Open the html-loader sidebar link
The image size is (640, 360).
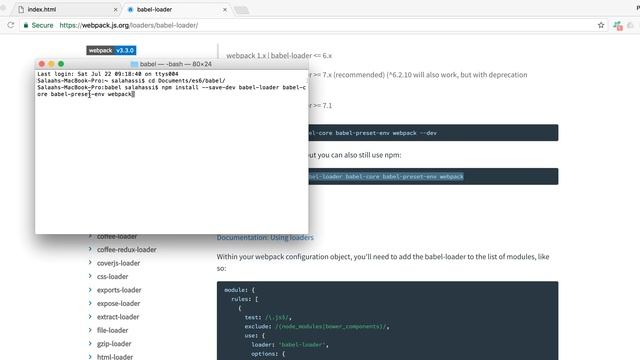(115, 357)
